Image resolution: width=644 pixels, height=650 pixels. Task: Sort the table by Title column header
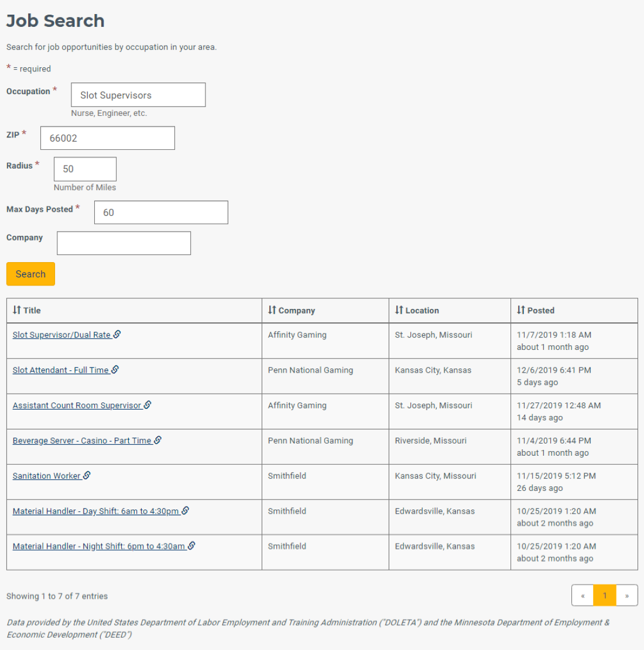click(x=134, y=311)
